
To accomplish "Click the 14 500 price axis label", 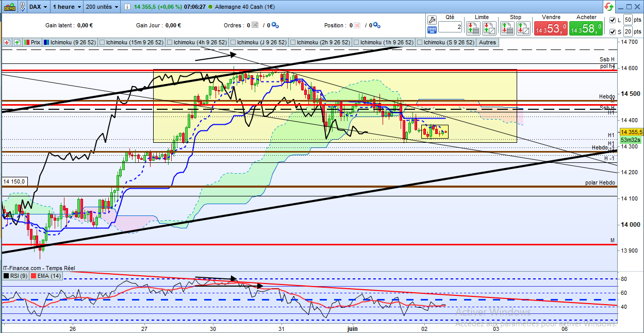I will 630,94.
